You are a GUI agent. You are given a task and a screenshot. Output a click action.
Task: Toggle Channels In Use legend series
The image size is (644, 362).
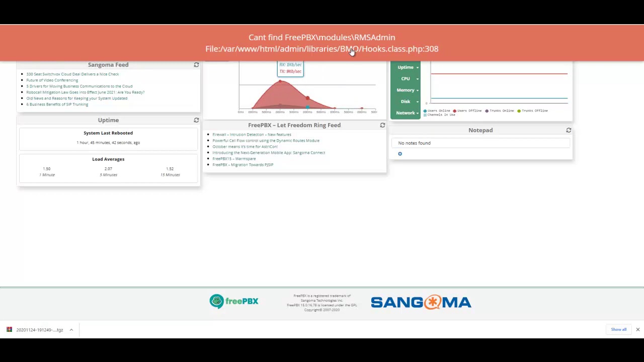pyautogui.click(x=439, y=115)
